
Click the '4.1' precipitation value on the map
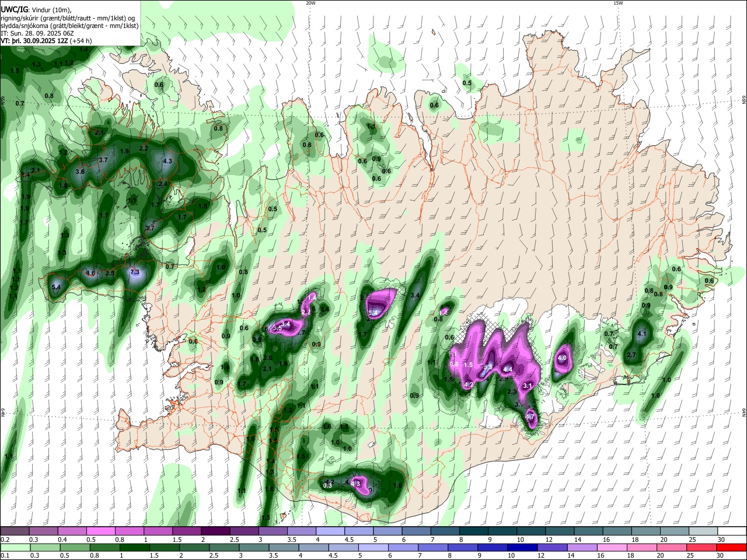[643, 334]
